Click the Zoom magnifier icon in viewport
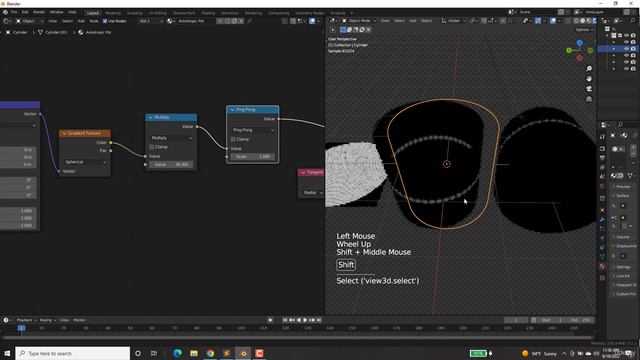Viewport: 640px width, 360px height. 589,69
